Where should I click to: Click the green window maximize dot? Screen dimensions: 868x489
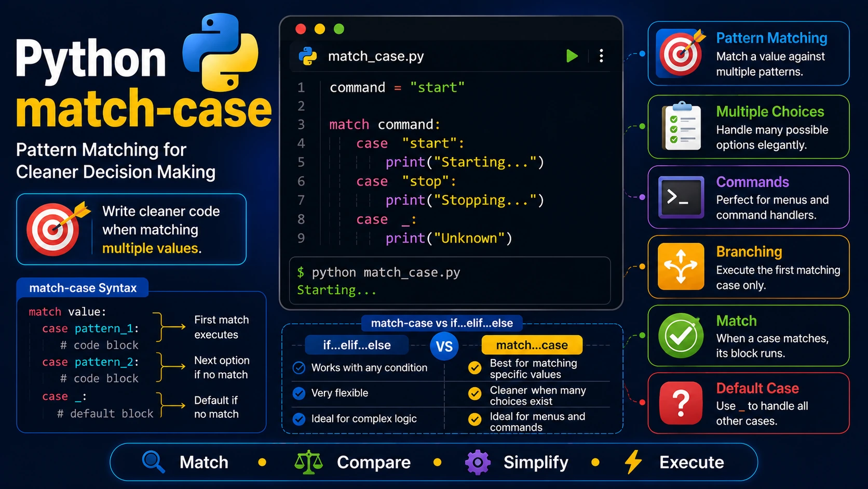[339, 29]
